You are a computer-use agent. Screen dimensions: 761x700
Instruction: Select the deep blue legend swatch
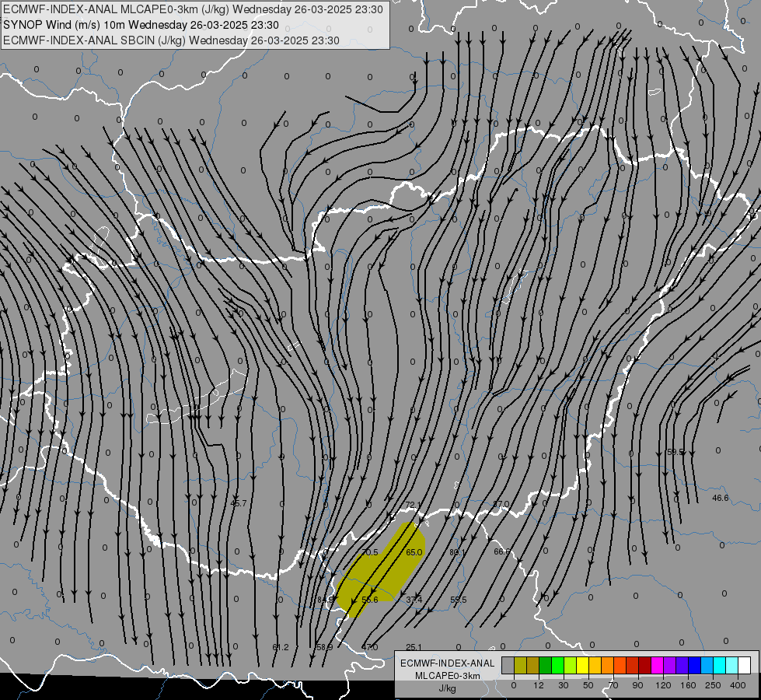point(694,665)
